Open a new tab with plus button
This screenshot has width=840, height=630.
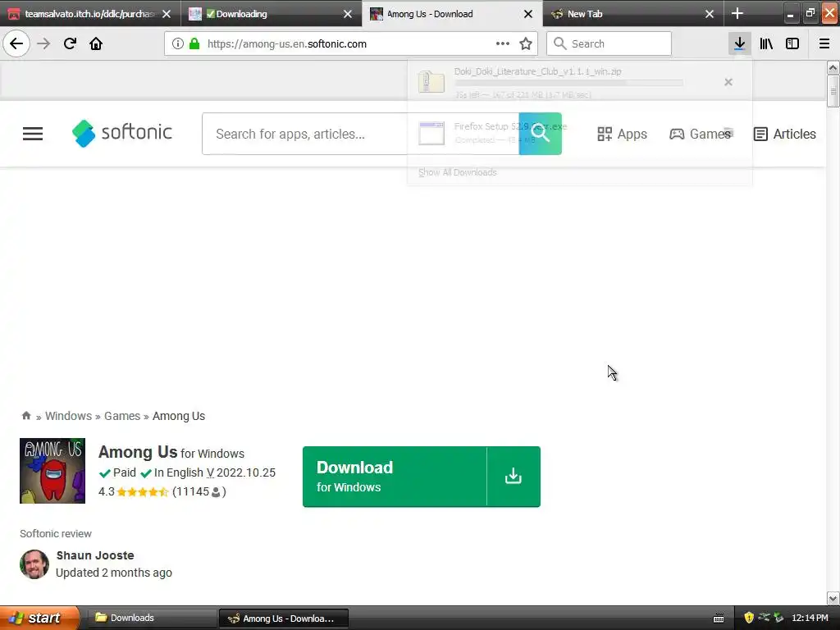point(737,13)
